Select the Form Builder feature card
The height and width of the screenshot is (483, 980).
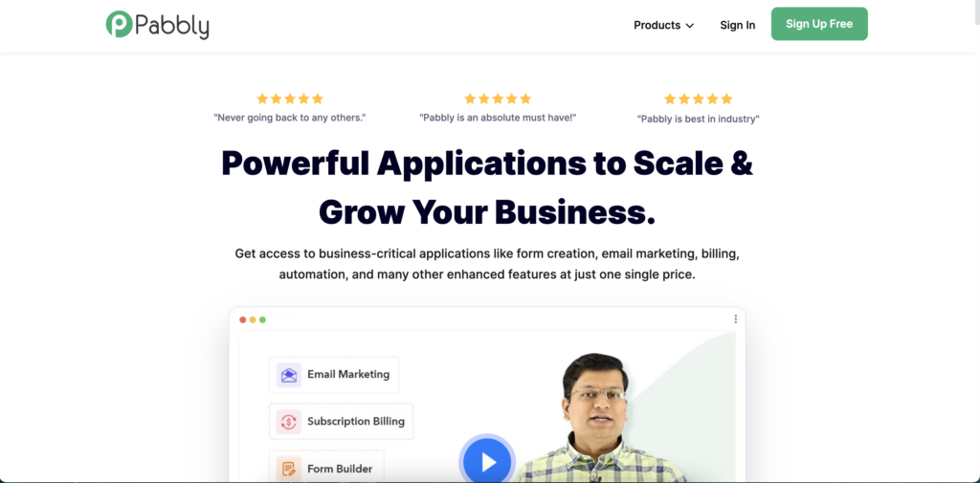pyautogui.click(x=327, y=468)
